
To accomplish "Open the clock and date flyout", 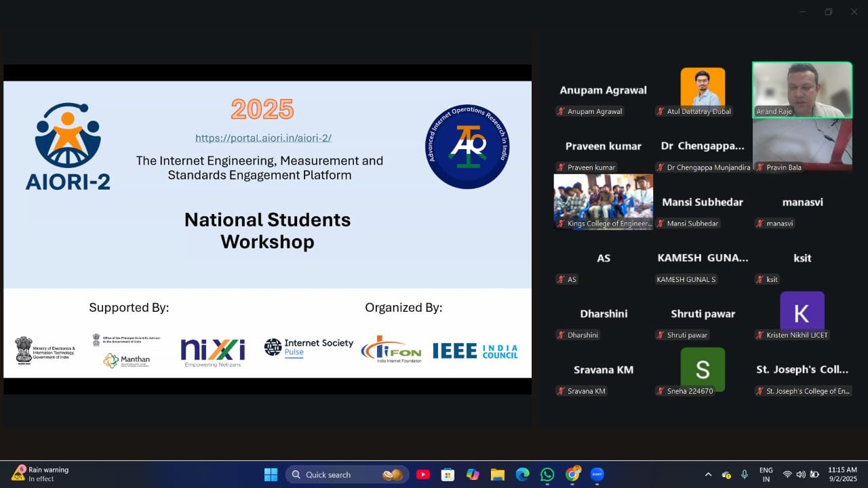I will click(x=842, y=474).
